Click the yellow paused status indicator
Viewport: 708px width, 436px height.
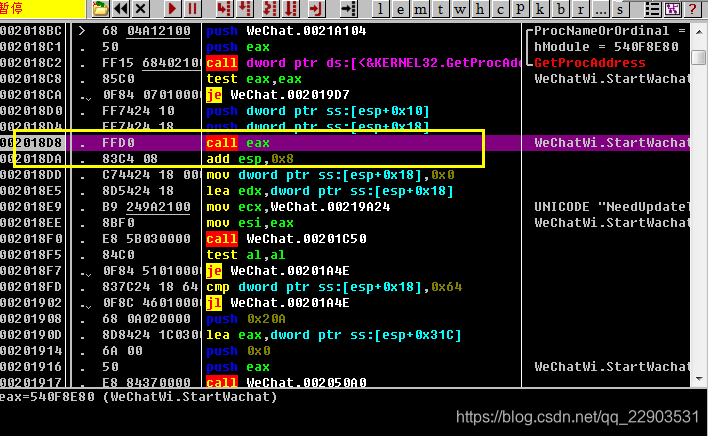pyautogui.click(x=42, y=9)
